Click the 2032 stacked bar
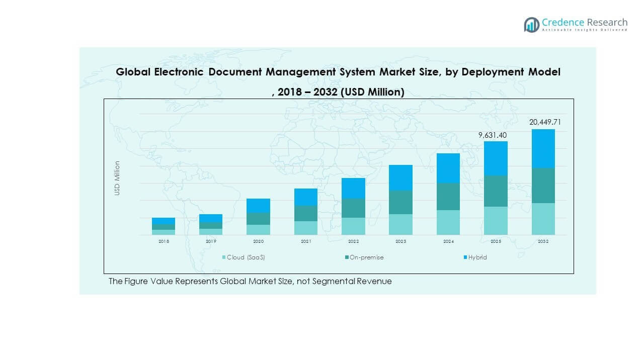Image resolution: width=644 pixels, height=362 pixels. pyautogui.click(x=543, y=181)
